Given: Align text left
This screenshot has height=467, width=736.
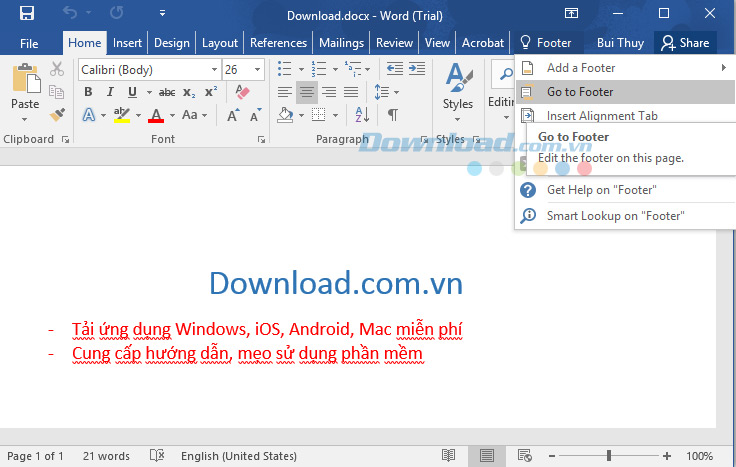Looking at the screenshot, I should [285, 92].
